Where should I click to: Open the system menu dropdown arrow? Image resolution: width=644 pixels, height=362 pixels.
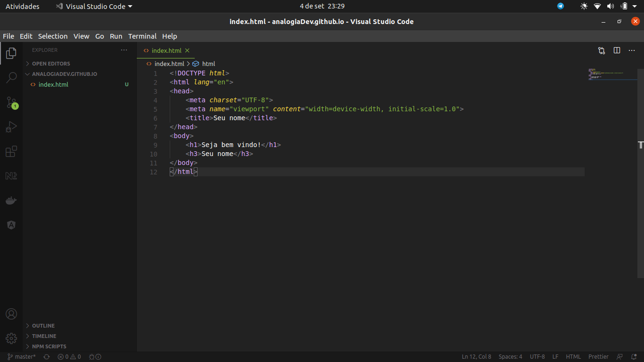click(x=635, y=6)
